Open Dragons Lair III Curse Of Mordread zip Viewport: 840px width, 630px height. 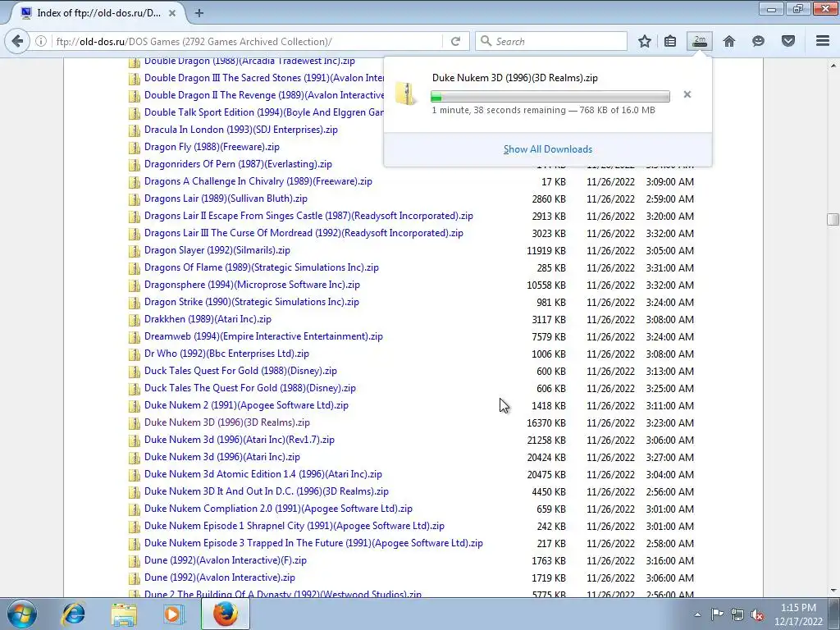point(304,233)
